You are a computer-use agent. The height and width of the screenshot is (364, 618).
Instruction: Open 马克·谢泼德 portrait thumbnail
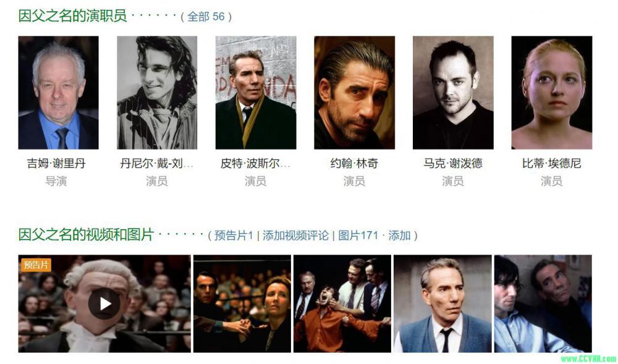coord(453,93)
